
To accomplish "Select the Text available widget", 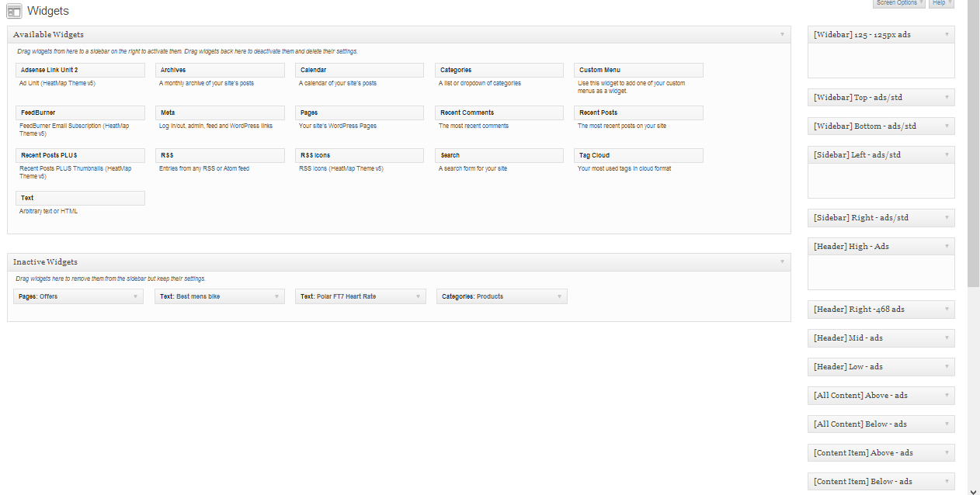I will (x=80, y=199).
